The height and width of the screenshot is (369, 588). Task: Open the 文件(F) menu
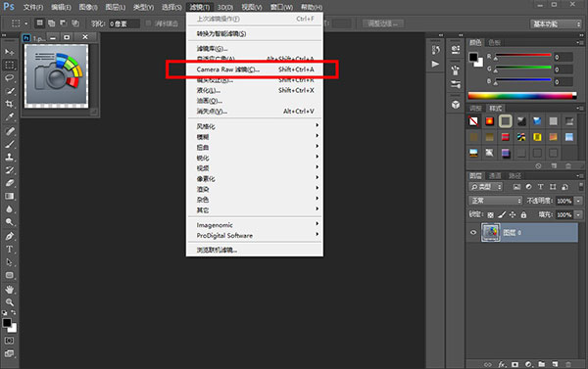click(x=33, y=7)
